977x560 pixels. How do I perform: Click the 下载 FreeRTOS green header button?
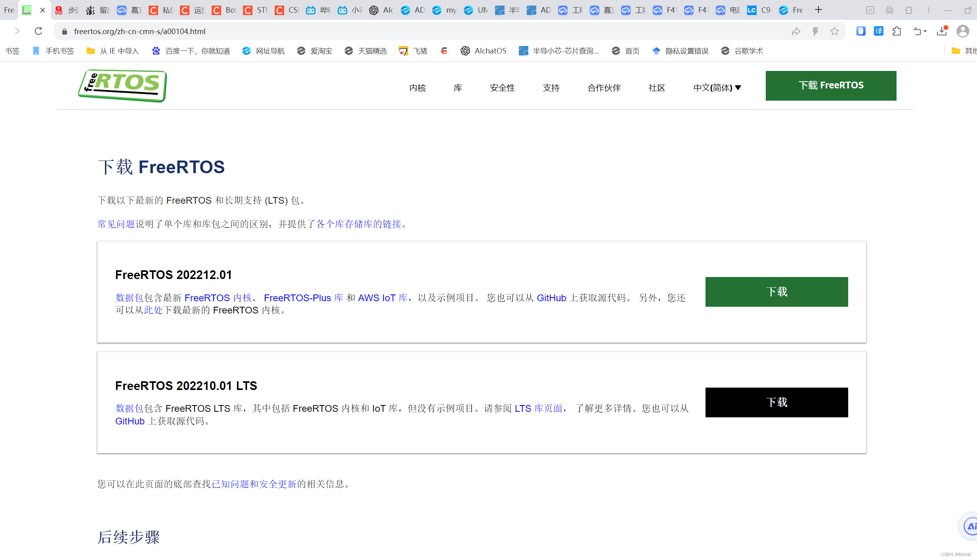[x=831, y=85]
